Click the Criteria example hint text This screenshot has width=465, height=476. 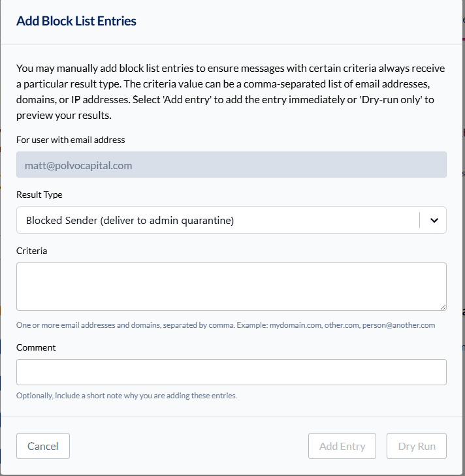[225, 325]
